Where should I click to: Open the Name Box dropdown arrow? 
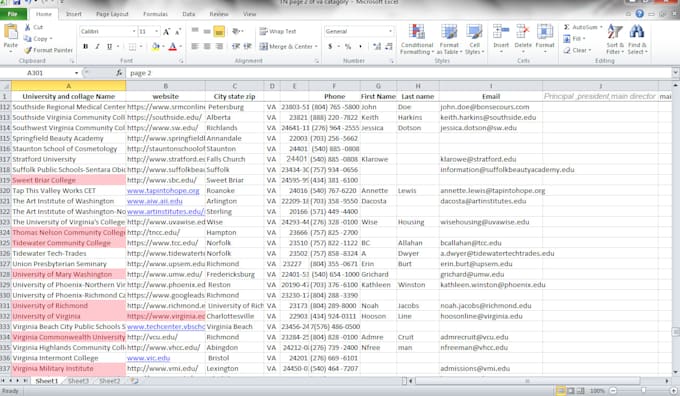pos(76,73)
